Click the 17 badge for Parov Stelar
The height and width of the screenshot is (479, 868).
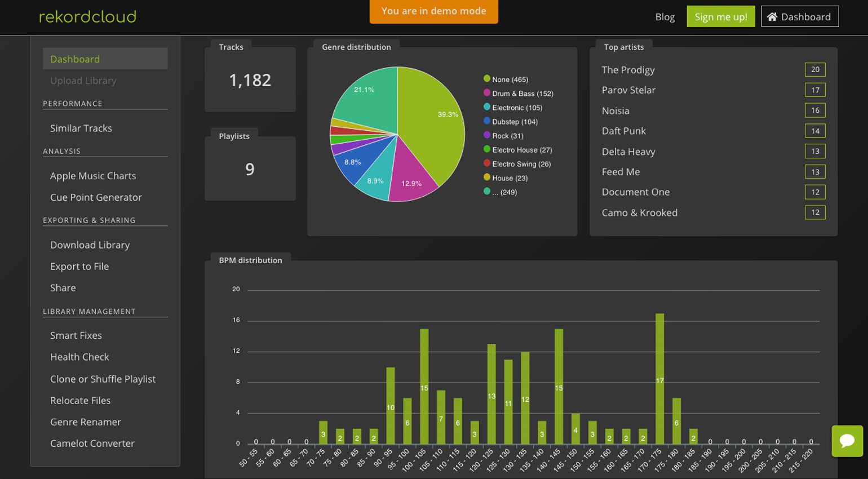[815, 90]
